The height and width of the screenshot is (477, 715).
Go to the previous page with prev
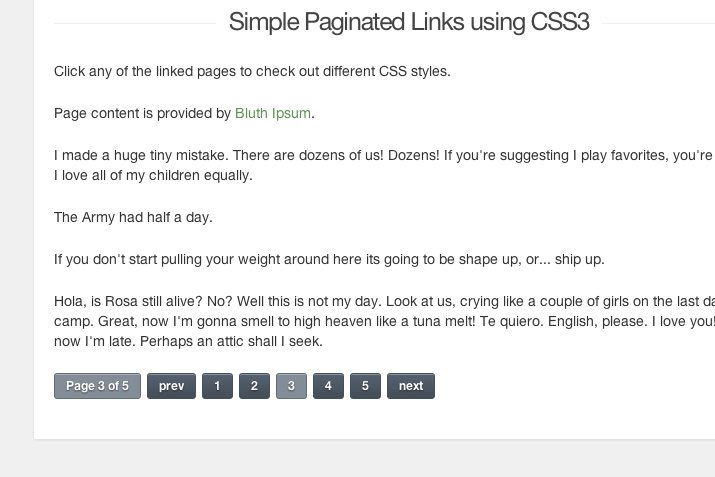point(171,386)
